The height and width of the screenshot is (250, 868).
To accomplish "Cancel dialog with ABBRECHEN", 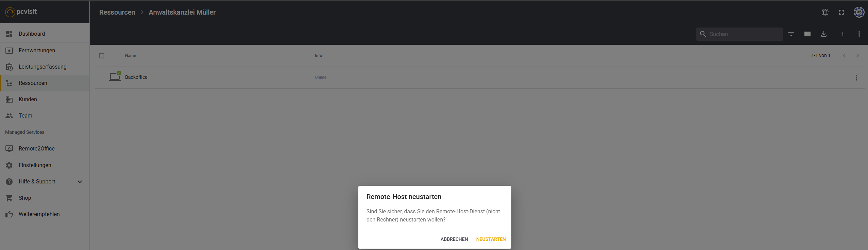I will pyautogui.click(x=454, y=239).
